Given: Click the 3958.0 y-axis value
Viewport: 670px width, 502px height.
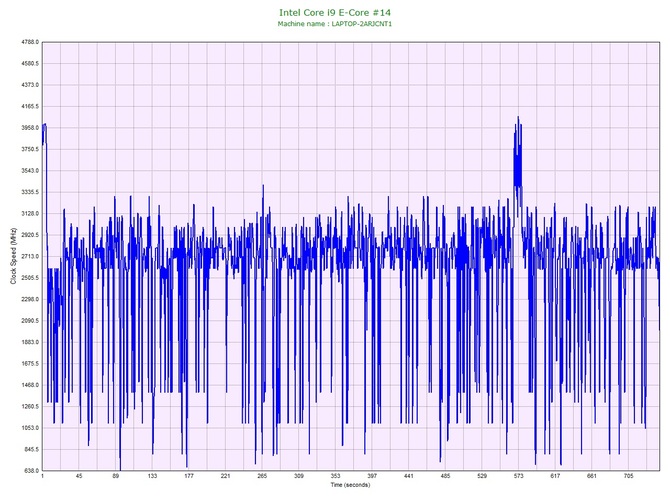Looking at the screenshot, I should (30, 128).
